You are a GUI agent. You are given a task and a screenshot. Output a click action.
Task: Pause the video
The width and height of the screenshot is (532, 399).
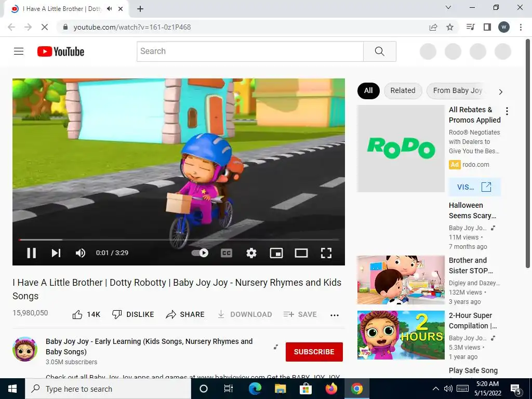pos(32,253)
